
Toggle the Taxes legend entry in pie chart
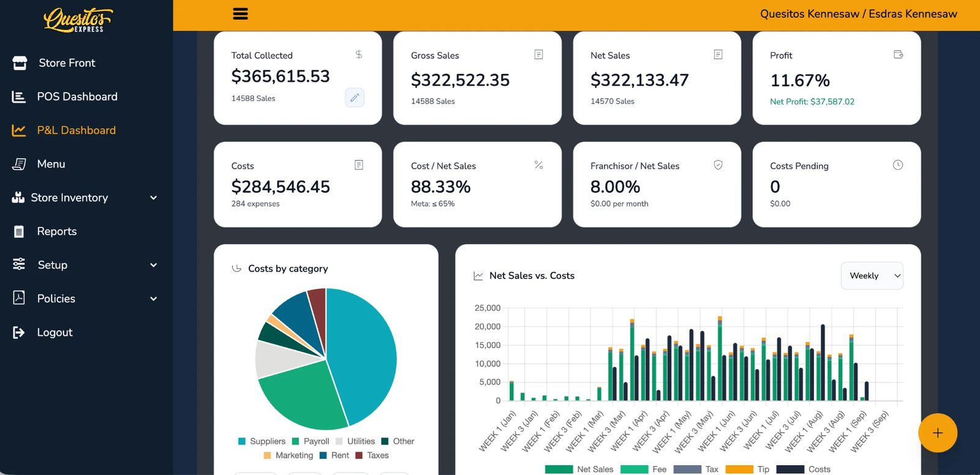(372, 455)
